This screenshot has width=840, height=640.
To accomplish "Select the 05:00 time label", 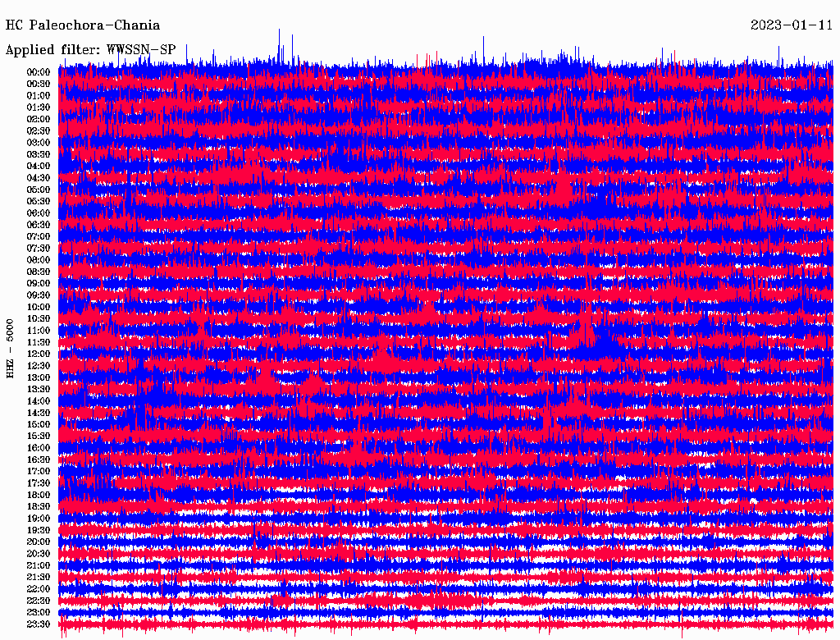I will [39, 190].
